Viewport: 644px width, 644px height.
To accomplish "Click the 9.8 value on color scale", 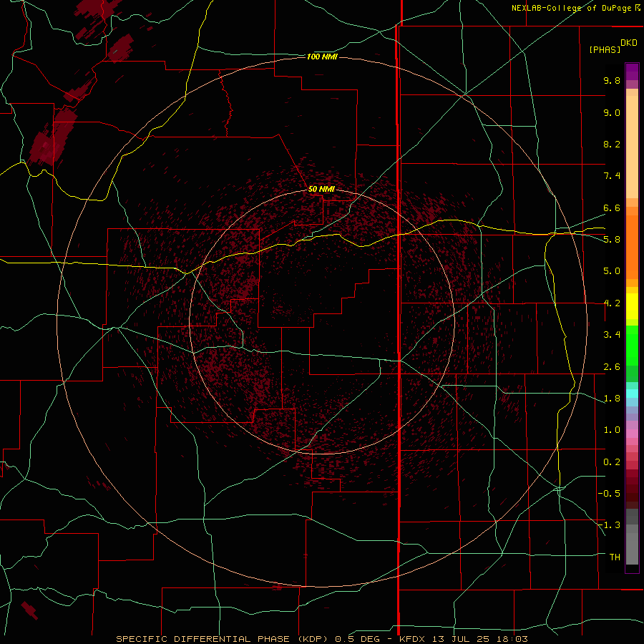I will click(612, 80).
